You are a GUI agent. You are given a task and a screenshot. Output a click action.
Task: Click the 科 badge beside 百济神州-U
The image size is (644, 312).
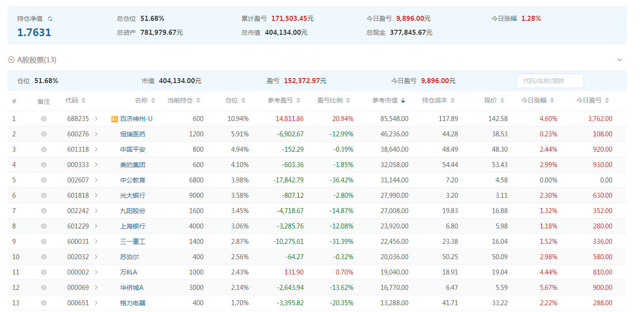(x=115, y=119)
